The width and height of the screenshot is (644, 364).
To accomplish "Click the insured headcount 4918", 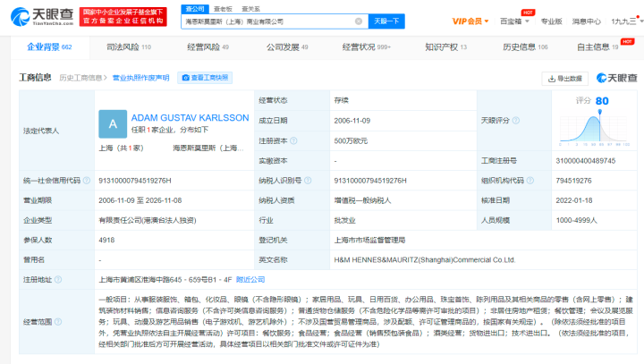I will (x=106, y=240).
